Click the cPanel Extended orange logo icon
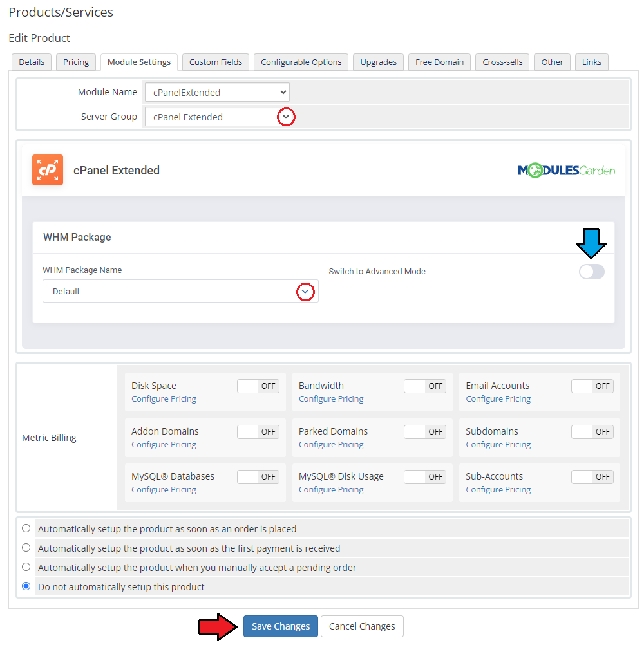Viewport: 644px width, 645px height. pyautogui.click(x=47, y=170)
